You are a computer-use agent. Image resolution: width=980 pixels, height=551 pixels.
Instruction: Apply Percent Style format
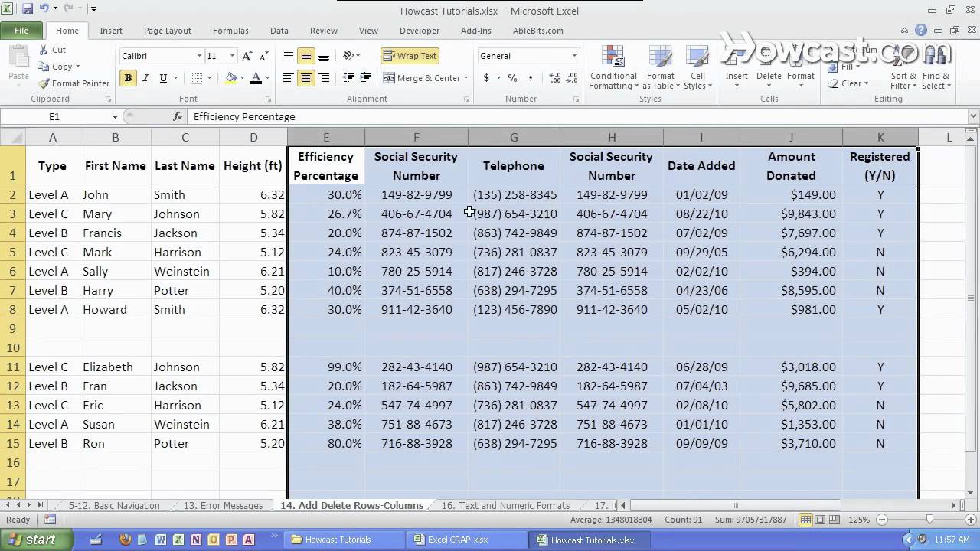pos(512,78)
